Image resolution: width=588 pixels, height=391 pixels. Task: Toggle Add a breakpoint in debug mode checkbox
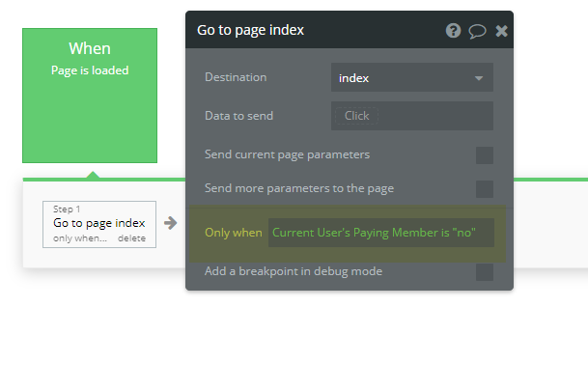click(485, 272)
